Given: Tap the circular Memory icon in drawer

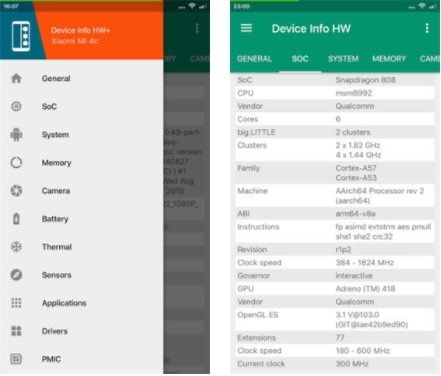Looking at the screenshot, I should (16, 163).
